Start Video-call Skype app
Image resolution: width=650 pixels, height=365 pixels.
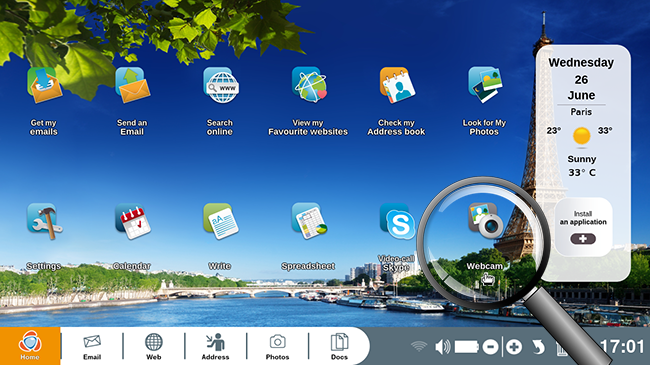pos(397,221)
